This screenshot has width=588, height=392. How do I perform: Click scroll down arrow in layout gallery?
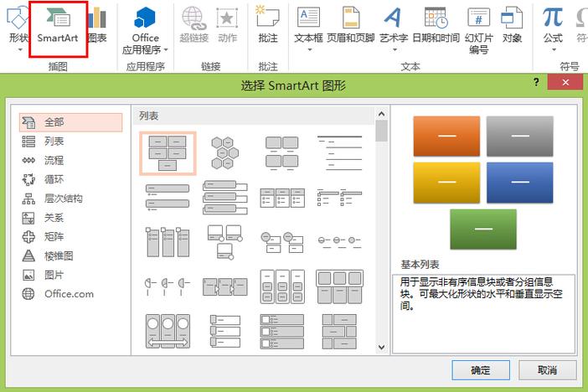click(x=381, y=347)
